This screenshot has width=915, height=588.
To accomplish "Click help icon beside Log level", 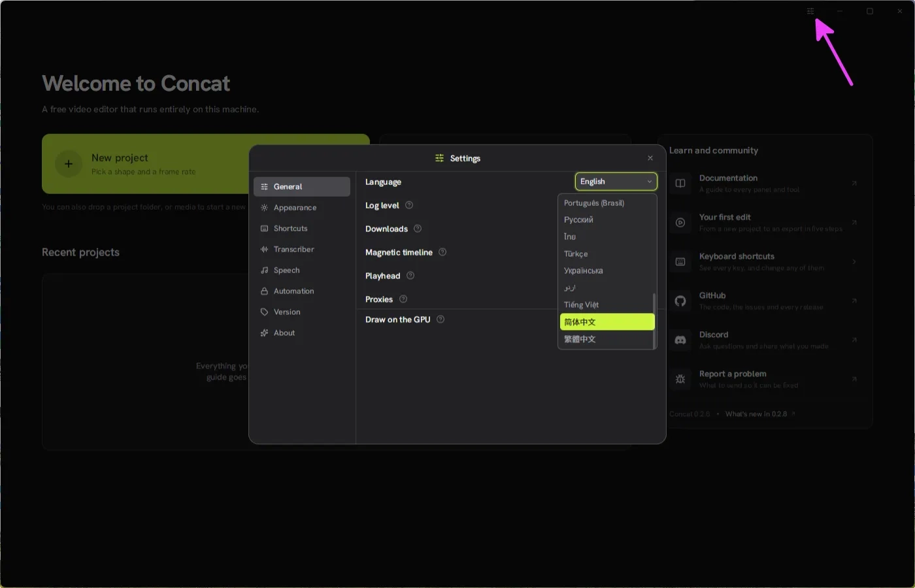I will 409,205.
